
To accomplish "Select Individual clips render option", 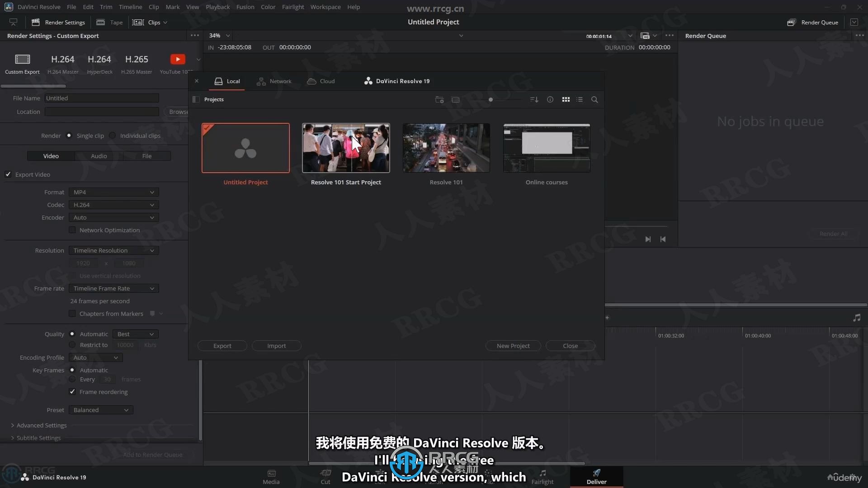I will (x=112, y=136).
